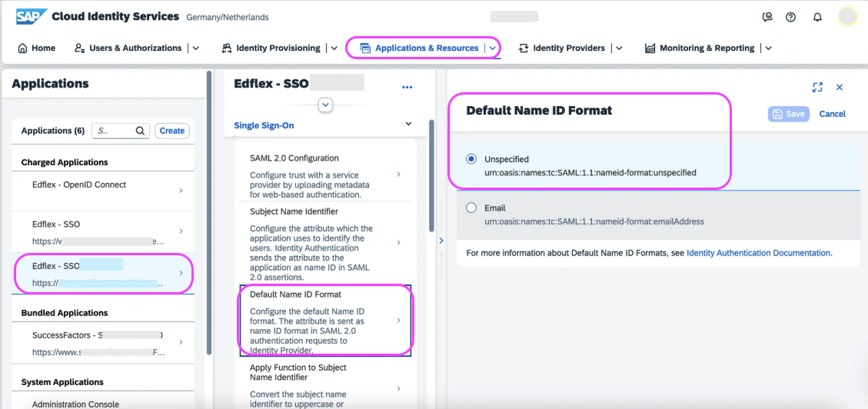The height and width of the screenshot is (409, 868).
Task: Open Identity Providers menu
Action: (x=562, y=48)
